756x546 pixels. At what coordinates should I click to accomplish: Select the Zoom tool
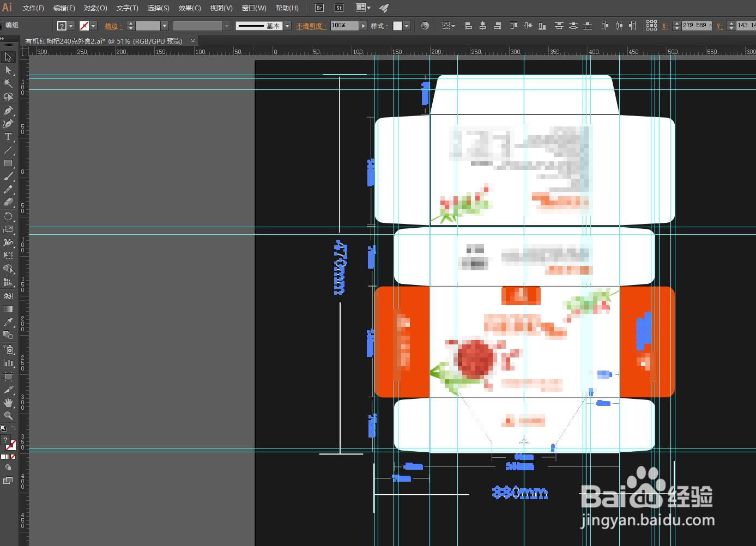click(8, 416)
